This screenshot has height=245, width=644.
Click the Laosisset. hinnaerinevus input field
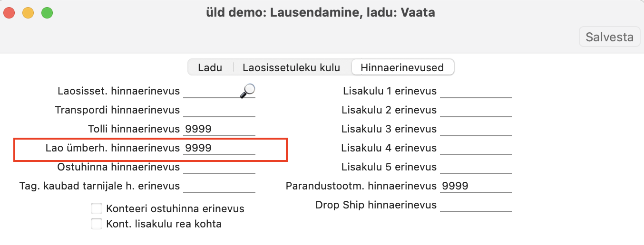point(212,91)
